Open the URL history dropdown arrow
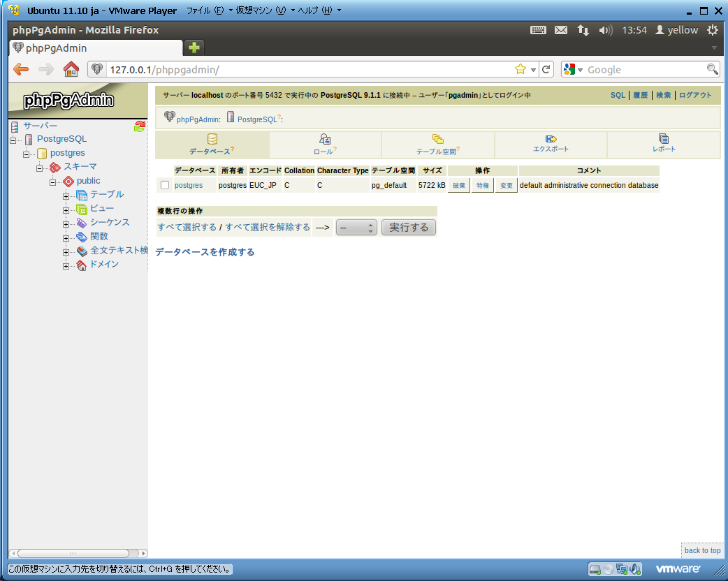Viewport: 728px width, 581px height. (x=534, y=70)
